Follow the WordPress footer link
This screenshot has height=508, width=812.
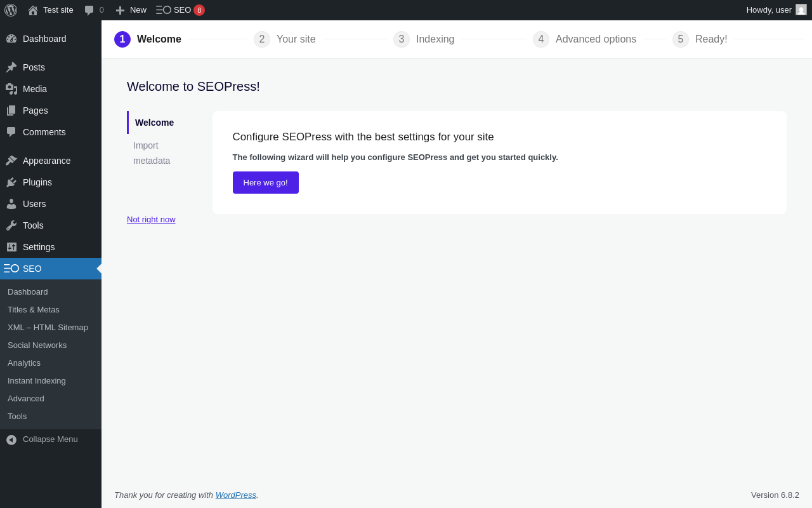236,495
